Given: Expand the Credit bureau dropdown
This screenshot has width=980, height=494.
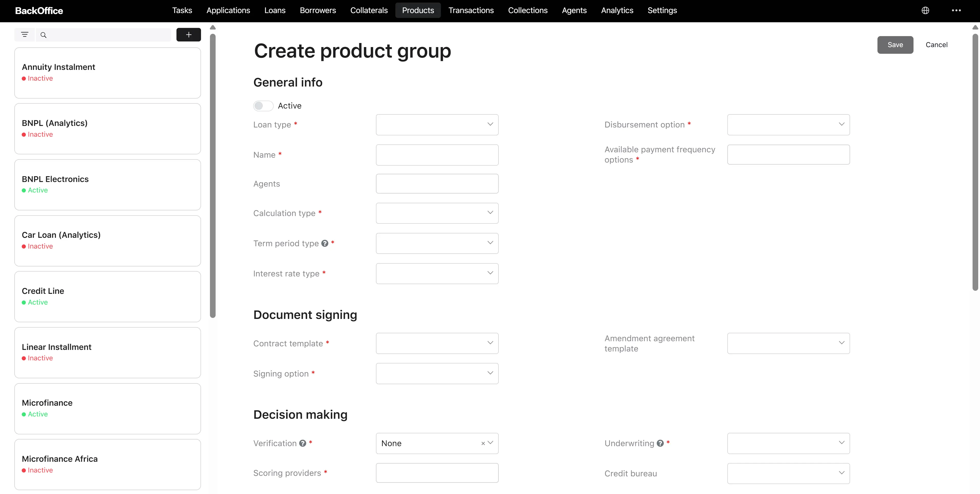Looking at the screenshot, I should (788, 474).
